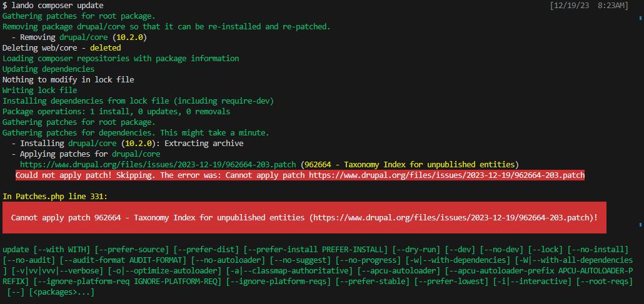Click "Gathering patches for dependencies. This might take a minute."
This screenshot has height=304, width=644.
(136, 132)
